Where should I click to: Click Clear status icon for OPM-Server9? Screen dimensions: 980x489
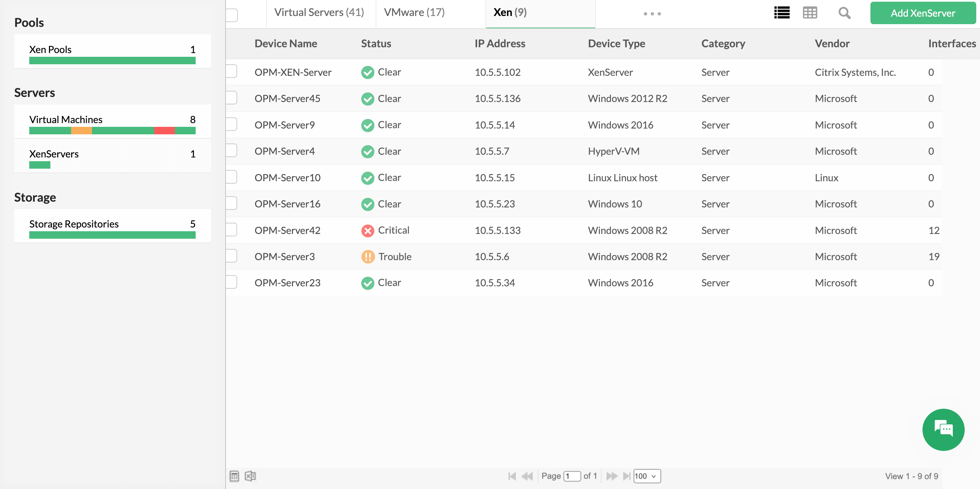[x=367, y=125]
